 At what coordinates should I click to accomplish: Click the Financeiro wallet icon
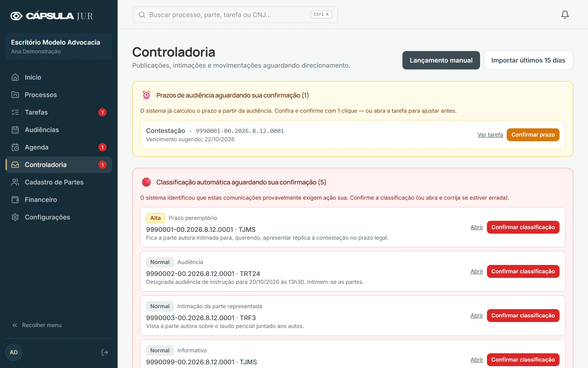coord(15,200)
